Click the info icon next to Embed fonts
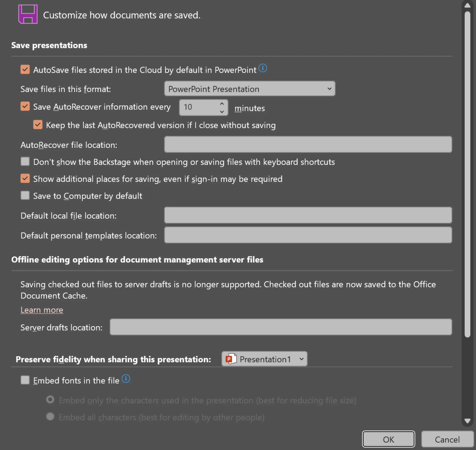476x450 pixels. pyautogui.click(x=126, y=379)
